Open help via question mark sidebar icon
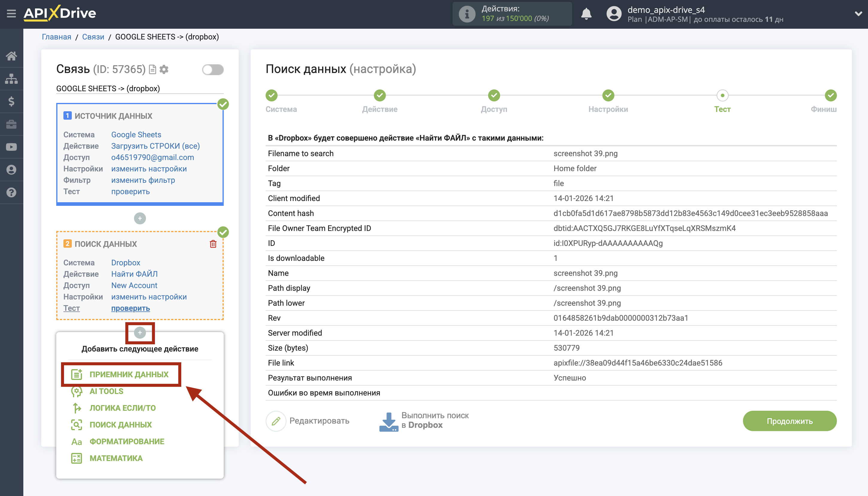The width and height of the screenshot is (868, 496). pyautogui.click(x=12, y=192)
